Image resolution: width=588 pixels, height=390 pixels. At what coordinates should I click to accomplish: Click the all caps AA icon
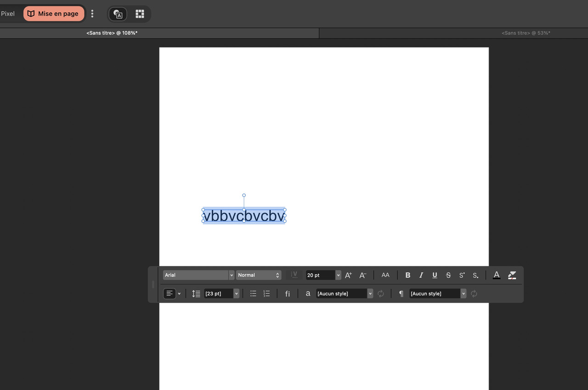(x=385, y=275)
